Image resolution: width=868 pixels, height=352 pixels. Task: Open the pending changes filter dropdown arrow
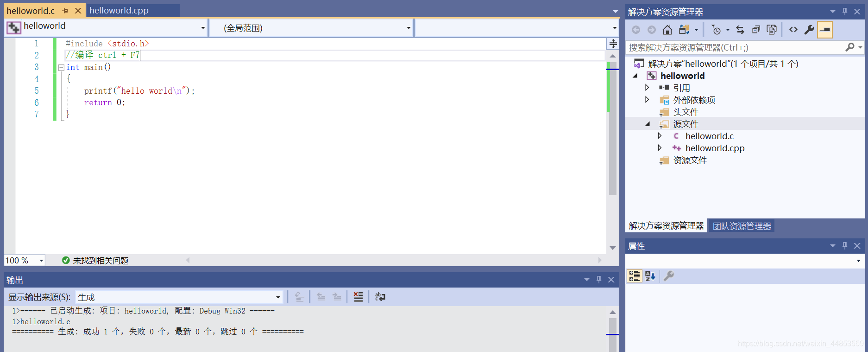(x=728, y=30)
